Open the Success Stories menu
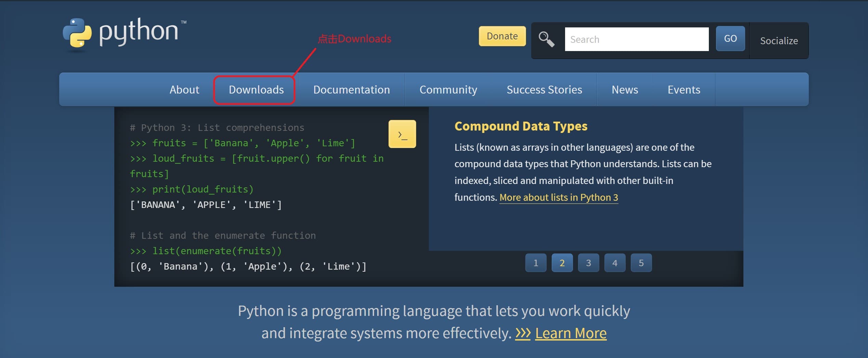Viewport: 868px width, 358px height. pyautogui.click(x=544, y=89)
